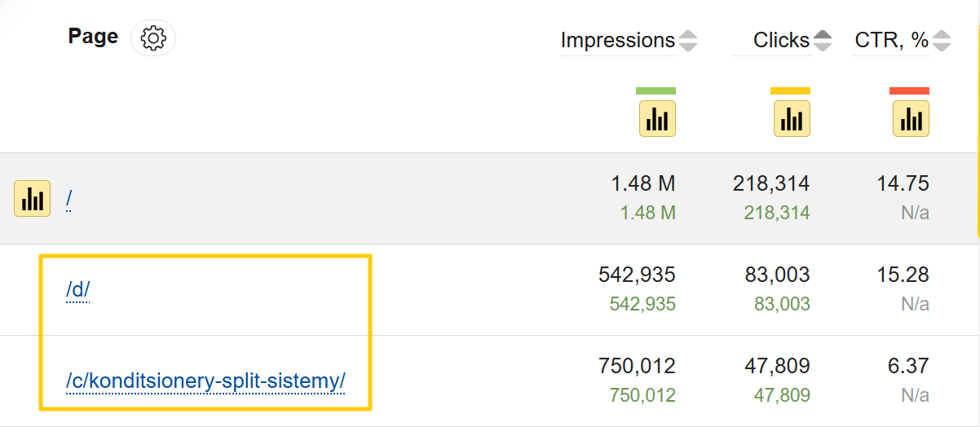980x427 pixels.
Task: Click the Impressions column header
Action: [617, 40]
